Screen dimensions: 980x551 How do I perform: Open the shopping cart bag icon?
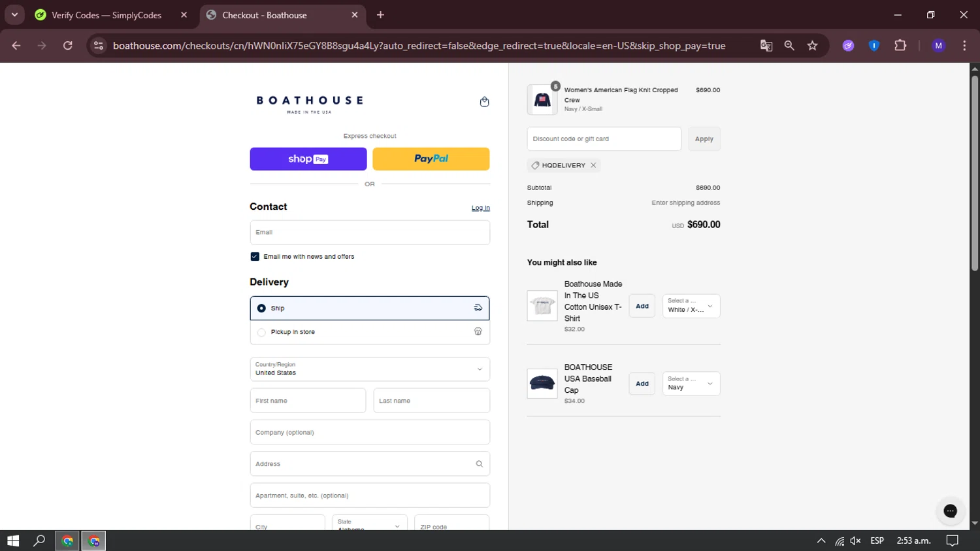[484, 102]
